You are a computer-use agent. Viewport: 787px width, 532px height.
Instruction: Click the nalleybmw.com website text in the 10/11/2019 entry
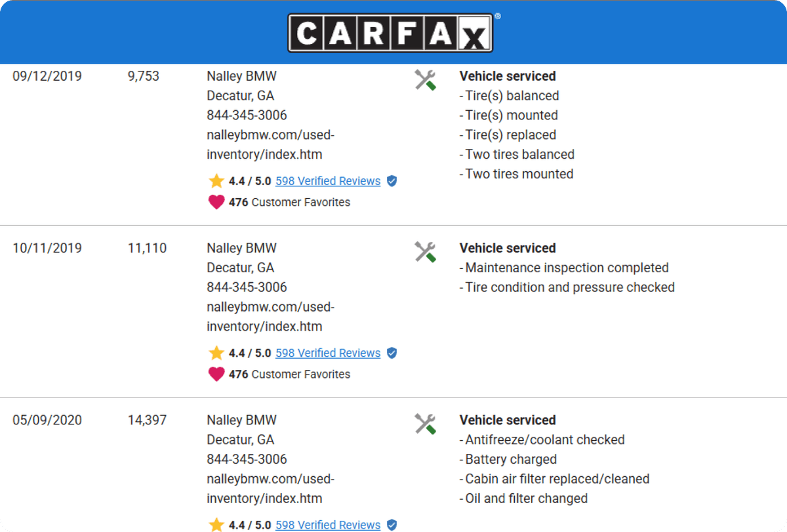[x=270, y=317]
